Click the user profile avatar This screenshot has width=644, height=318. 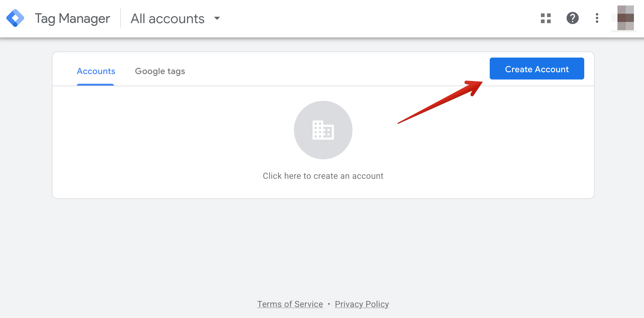click(x=625, y=18)
